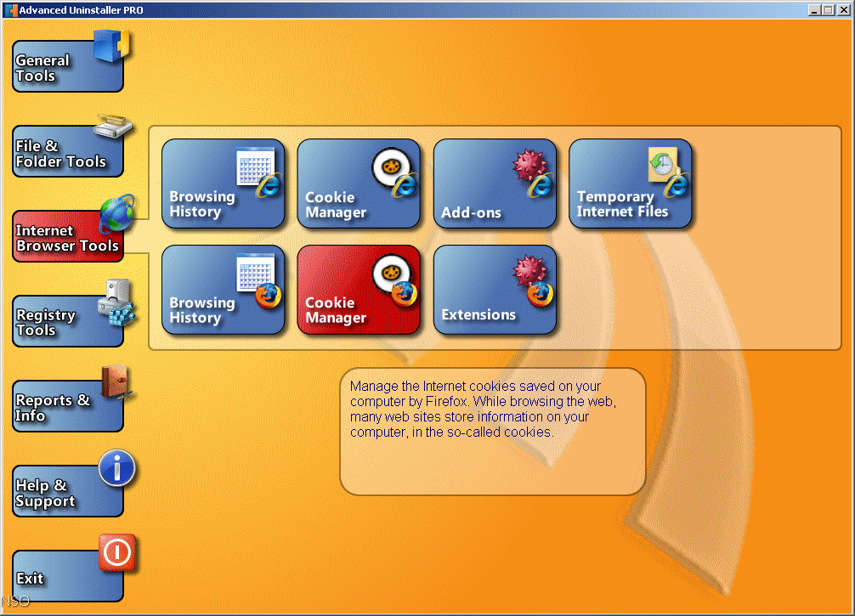Screen dimensions: 855x616
Task: Open the Firefox Browsing History tool
Action: click(x=224, y=289)
